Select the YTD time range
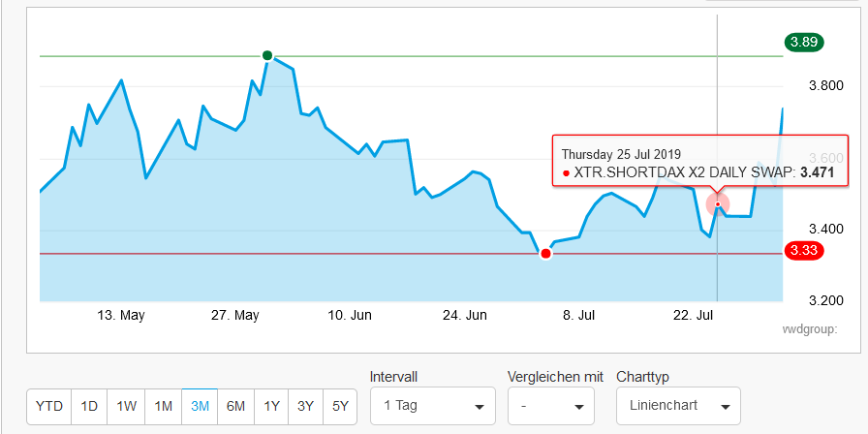Screen dimensions: 868x434 48,407
